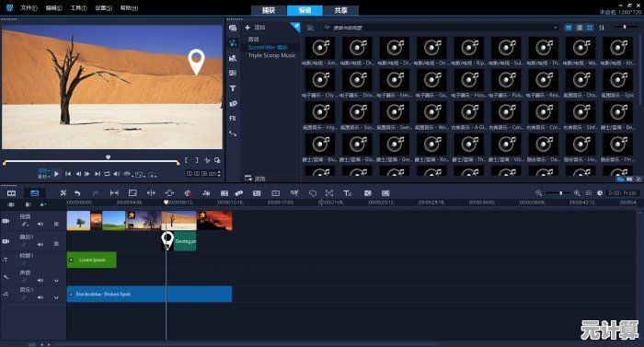Click the timeline zoom slider
Screen dimensions: 644x347
coord(558,192)
